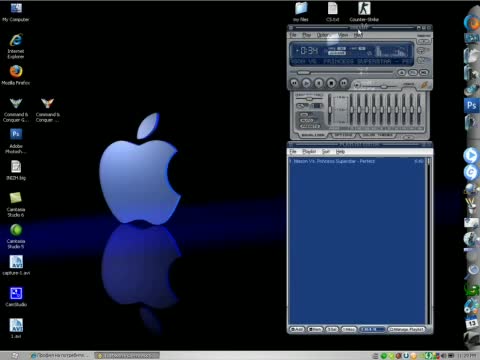Switch to the Equalizer drawer tab
The width and height of the screenshot is (480, 360).
tap(313, 135)
